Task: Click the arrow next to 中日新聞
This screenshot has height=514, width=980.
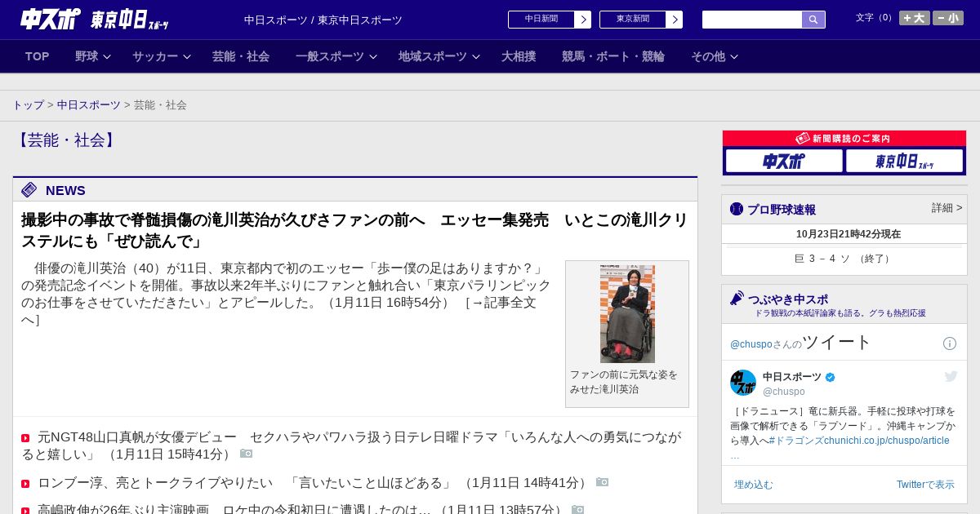Action: [583, 20]
